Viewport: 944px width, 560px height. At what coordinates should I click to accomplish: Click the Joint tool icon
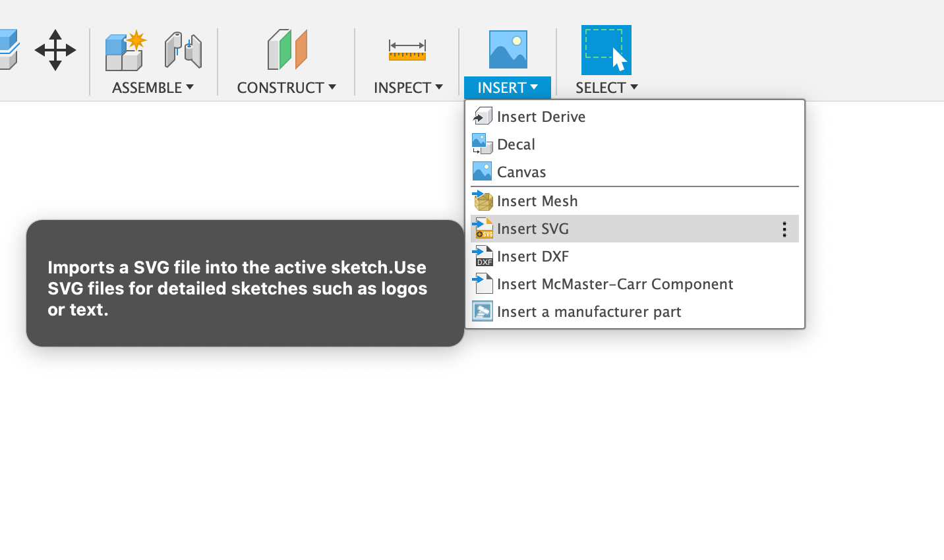click(x=183, y=50)
